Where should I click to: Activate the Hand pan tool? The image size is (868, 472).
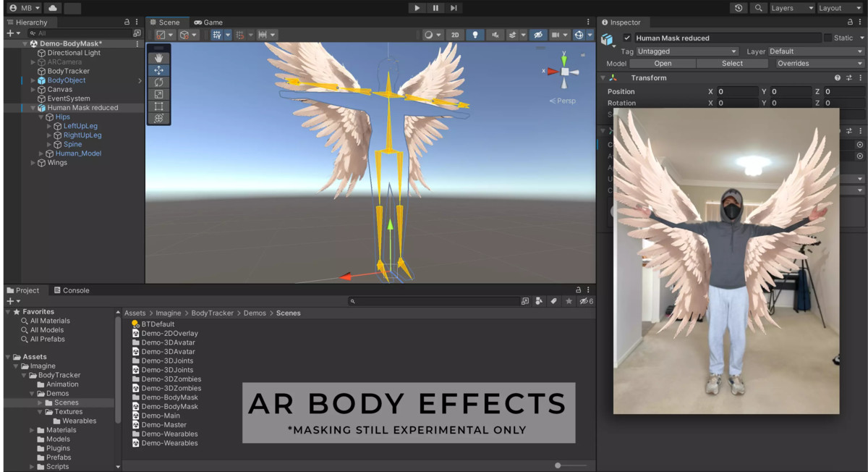[x=158, y=57]
